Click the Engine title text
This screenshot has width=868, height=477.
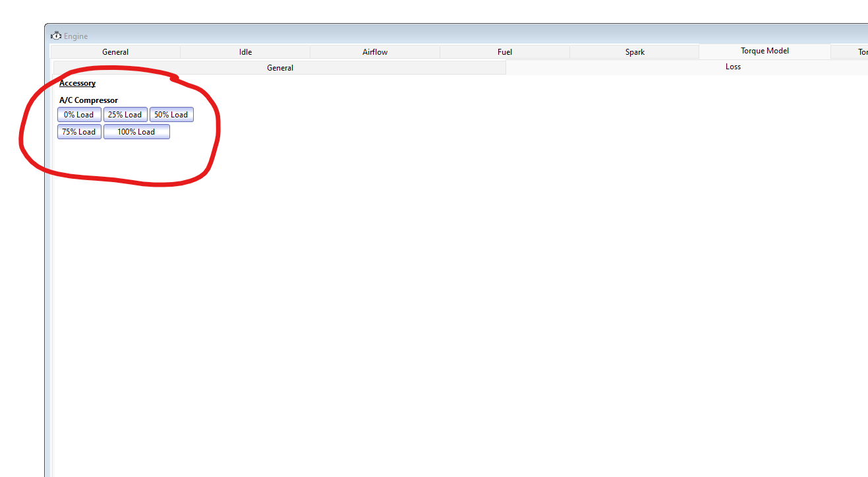76,36
